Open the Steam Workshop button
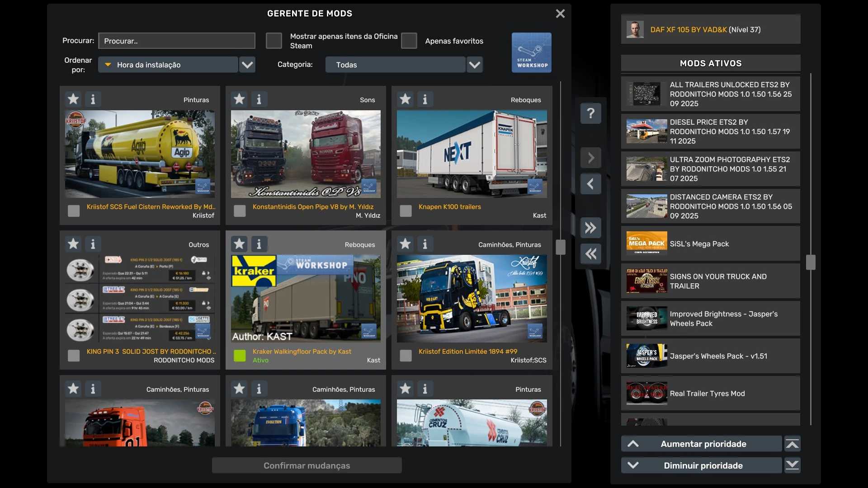Image resolution: width=868 pixels, height=488 pixels. pos(531,52)
